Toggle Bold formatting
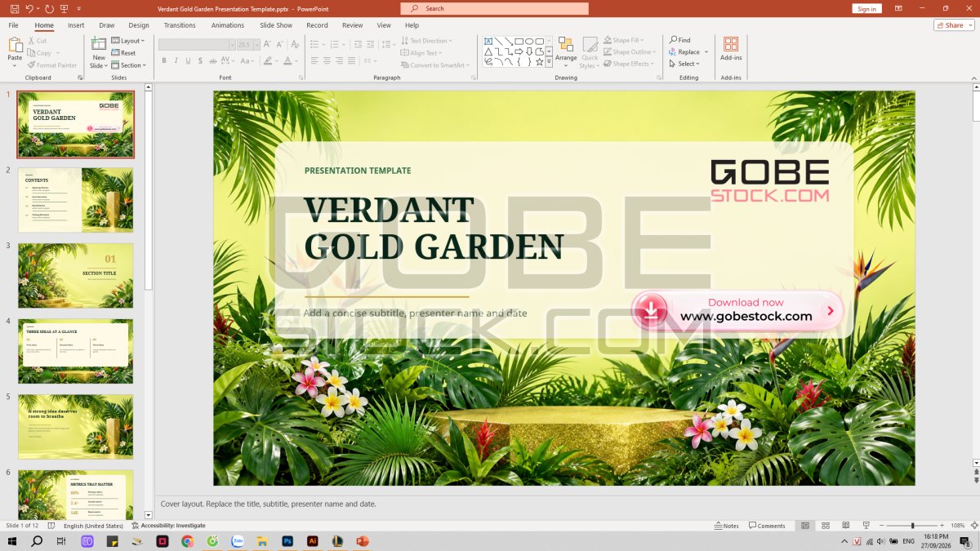Image resolution: width=980 pixels, height=551 pixels. point(164,60)
